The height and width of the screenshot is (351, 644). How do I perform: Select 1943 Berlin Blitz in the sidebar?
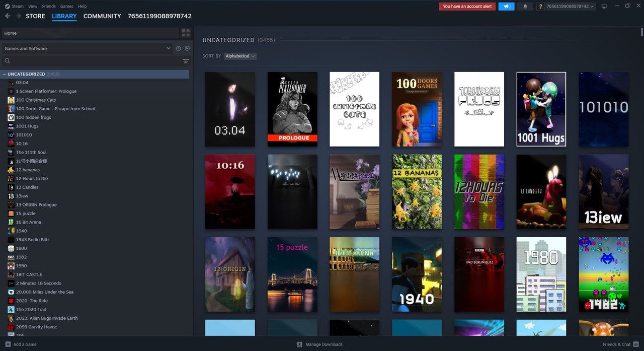[32, 240]
